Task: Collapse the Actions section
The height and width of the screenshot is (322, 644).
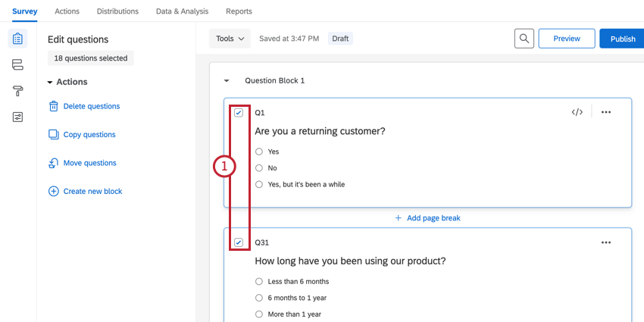Action: pos(50,82)
